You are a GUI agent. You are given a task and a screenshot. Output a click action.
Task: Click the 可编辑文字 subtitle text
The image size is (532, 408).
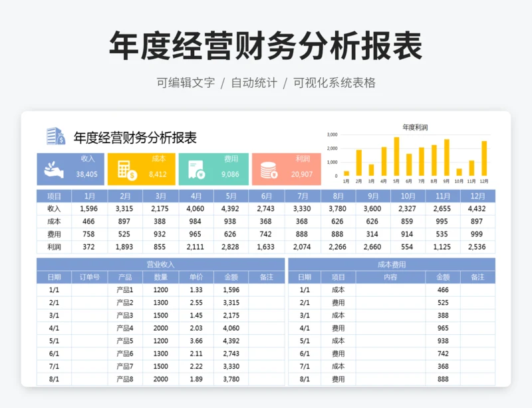[186, 83]
